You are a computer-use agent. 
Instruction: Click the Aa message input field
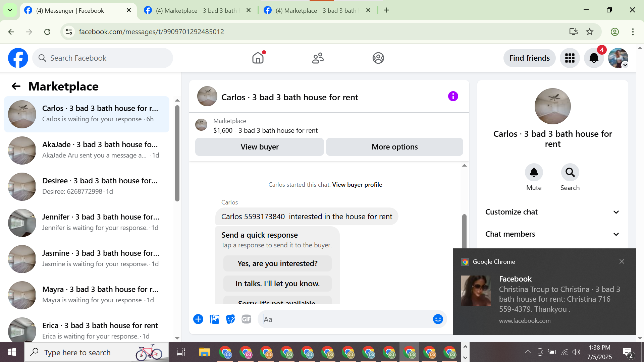click(345, 319)
